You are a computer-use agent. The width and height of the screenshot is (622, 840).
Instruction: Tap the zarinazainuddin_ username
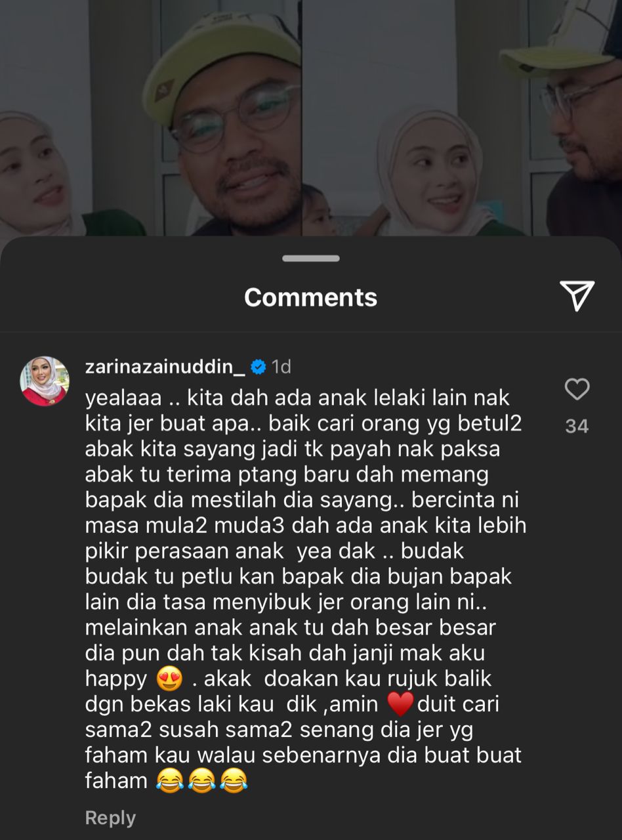165,367
